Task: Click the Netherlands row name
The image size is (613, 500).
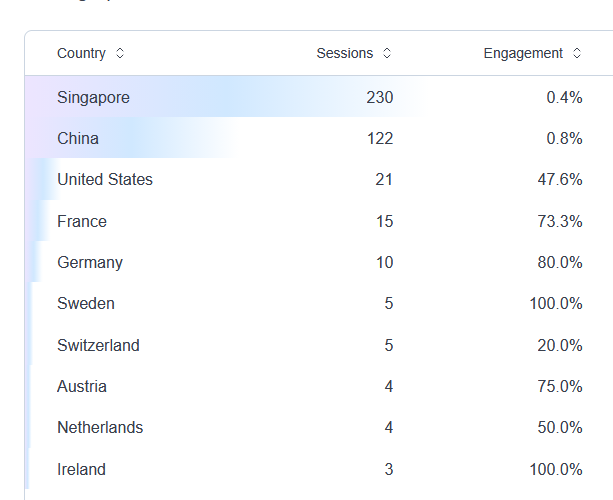Action: coord(100,427)
